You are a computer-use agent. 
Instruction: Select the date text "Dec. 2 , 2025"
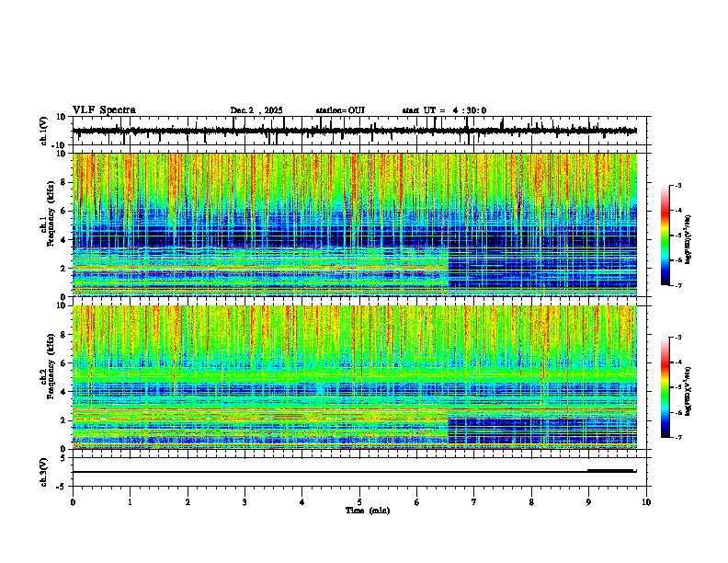(256, 110)
